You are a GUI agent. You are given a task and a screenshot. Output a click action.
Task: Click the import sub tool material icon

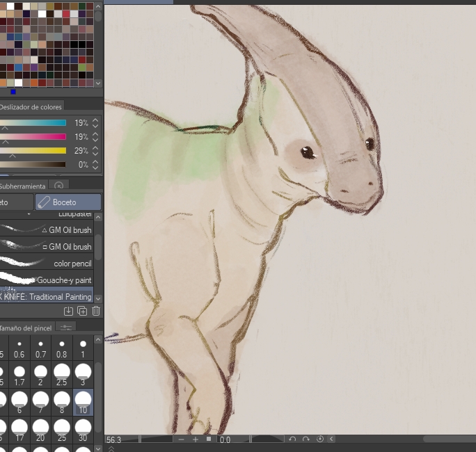68,312
